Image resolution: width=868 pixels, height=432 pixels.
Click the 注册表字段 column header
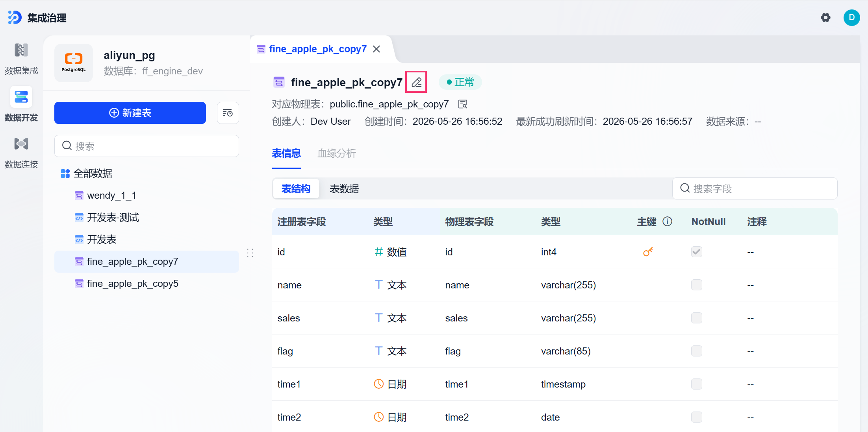coord(302,222)
